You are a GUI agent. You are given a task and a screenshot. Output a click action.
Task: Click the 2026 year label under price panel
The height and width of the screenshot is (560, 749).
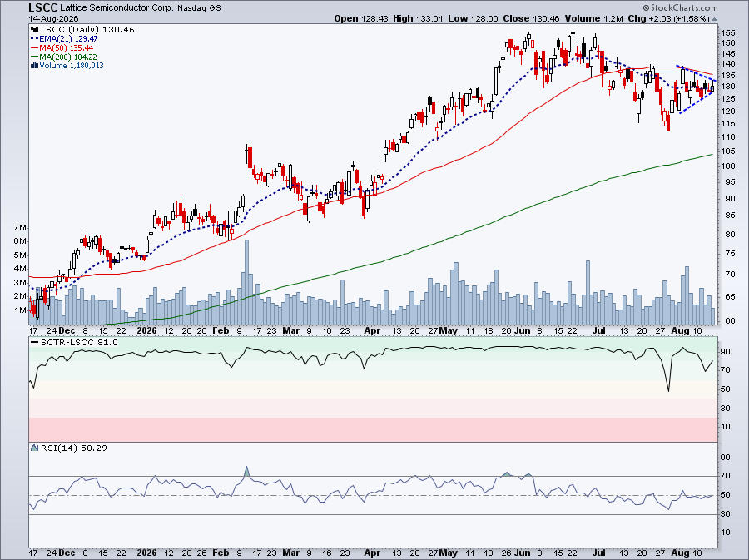[146, 330]
